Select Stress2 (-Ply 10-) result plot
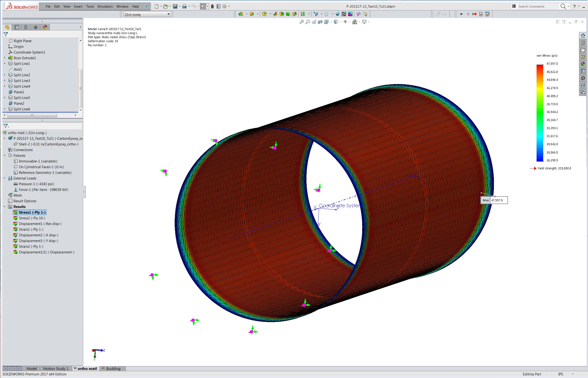 pos(32,218)
